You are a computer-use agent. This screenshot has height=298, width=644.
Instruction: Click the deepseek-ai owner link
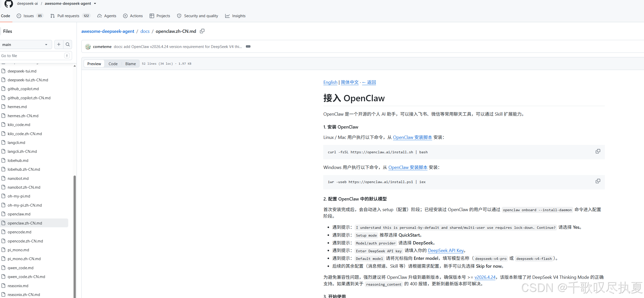pyautogui.click(x=27, y=4)
